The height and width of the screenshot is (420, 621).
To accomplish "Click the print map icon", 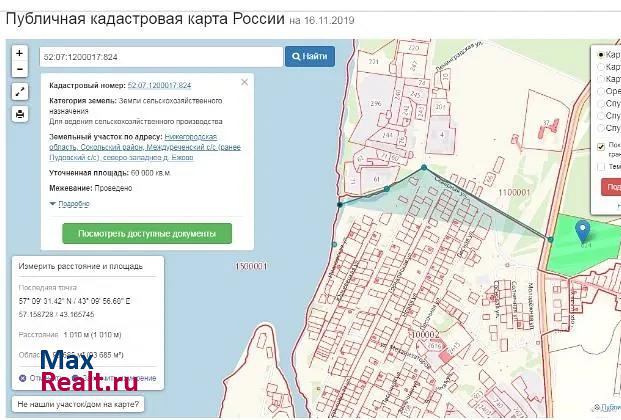I will (x=19, y=114).
